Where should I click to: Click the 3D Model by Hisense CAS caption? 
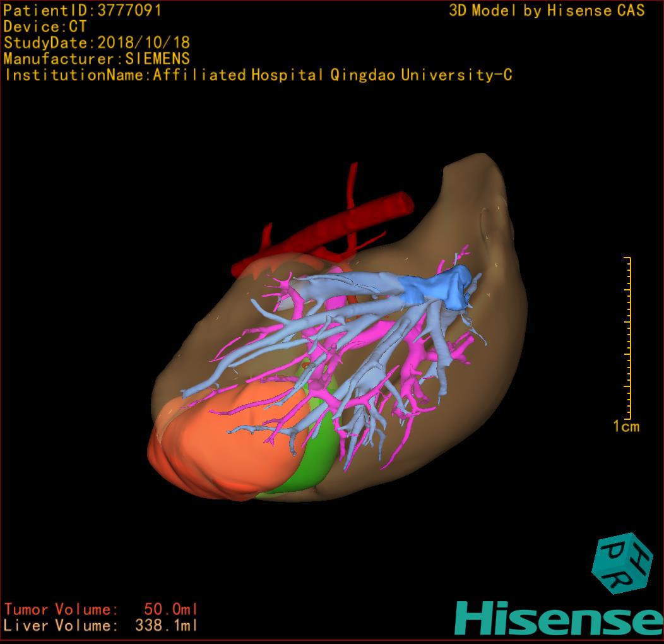pyautogui.click(x=547, y=11)
